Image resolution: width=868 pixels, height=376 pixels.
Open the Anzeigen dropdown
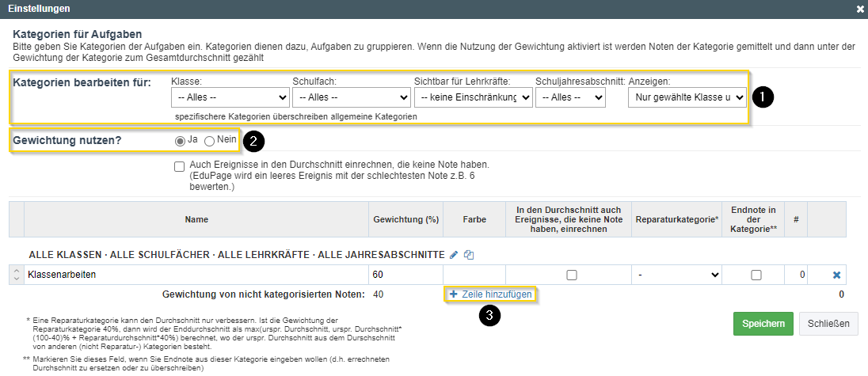pyautogui.click(x=687, y=98)
